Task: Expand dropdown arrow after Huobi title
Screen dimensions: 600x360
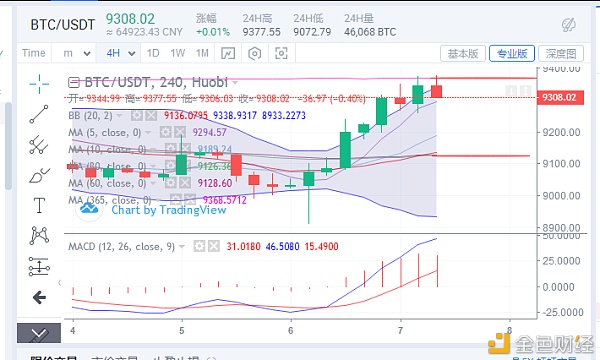Action: point(235,83)
